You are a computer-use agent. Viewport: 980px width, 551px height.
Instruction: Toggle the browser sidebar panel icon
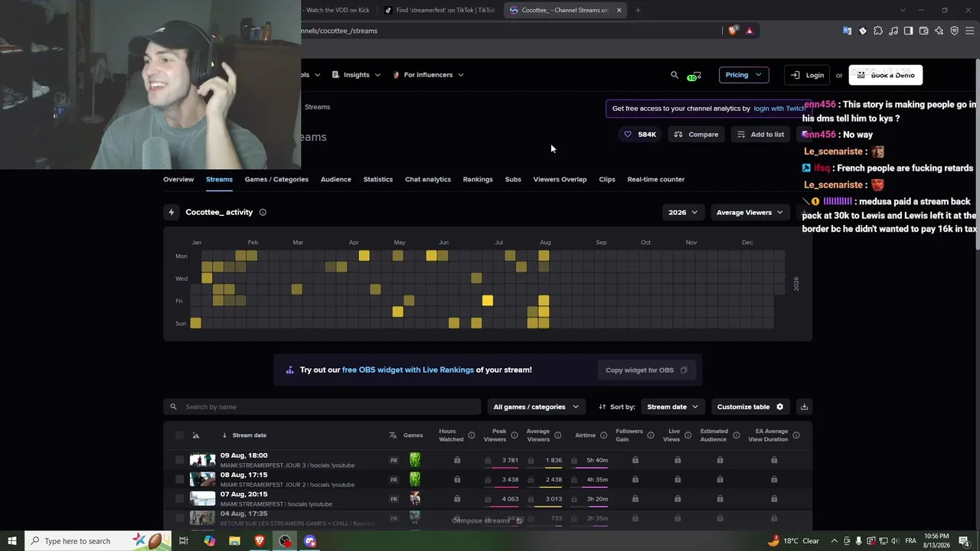(909, 31)
